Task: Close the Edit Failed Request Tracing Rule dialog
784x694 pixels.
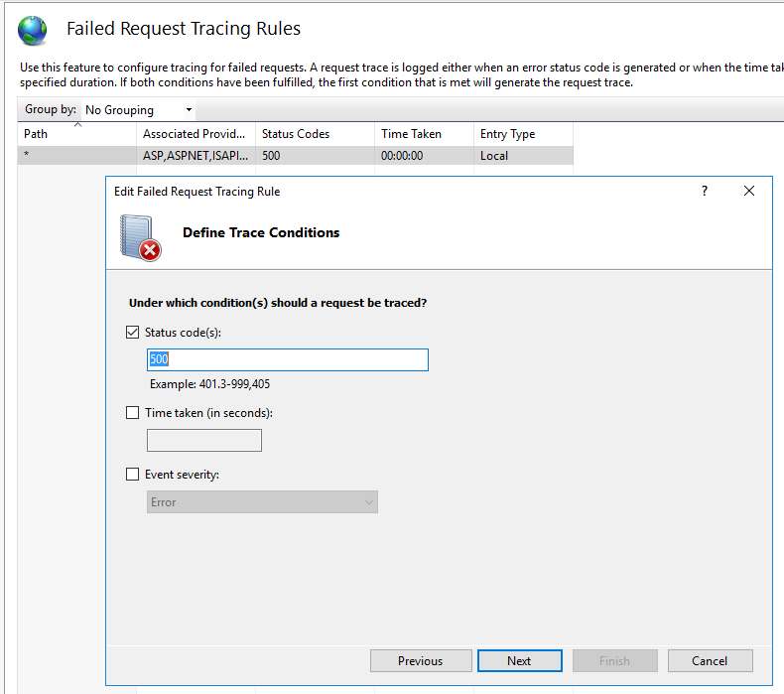Action: 748,191
